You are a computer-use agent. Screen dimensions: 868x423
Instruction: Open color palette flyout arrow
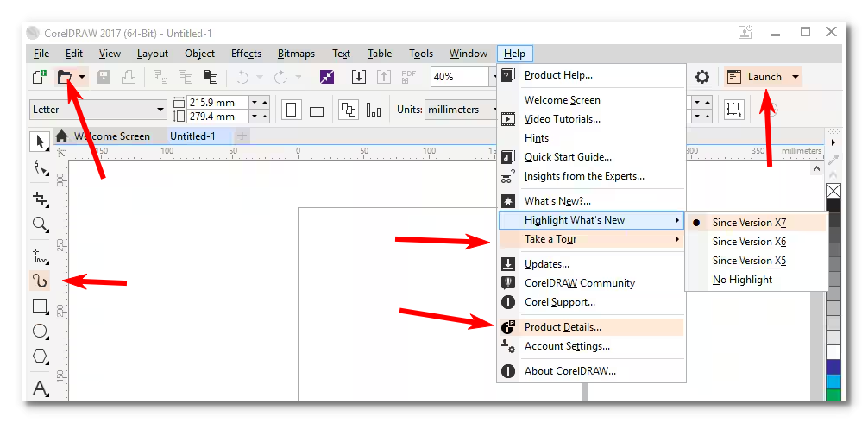833,142
